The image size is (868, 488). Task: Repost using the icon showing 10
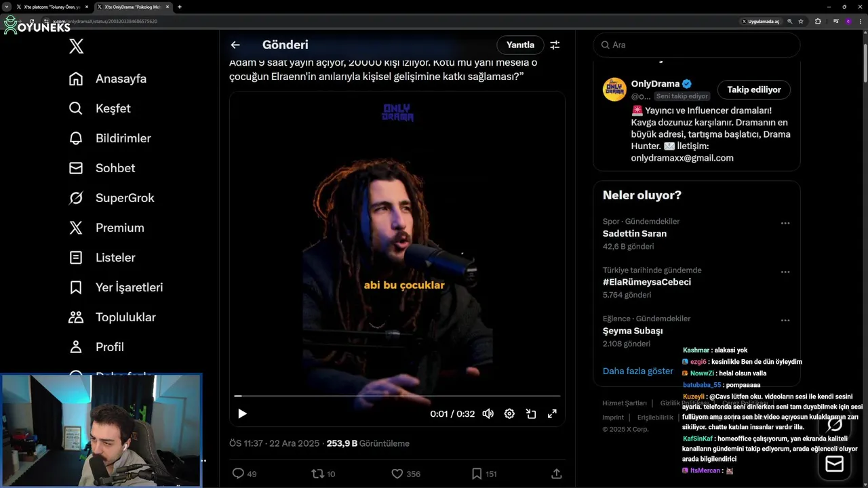[317, 474]
